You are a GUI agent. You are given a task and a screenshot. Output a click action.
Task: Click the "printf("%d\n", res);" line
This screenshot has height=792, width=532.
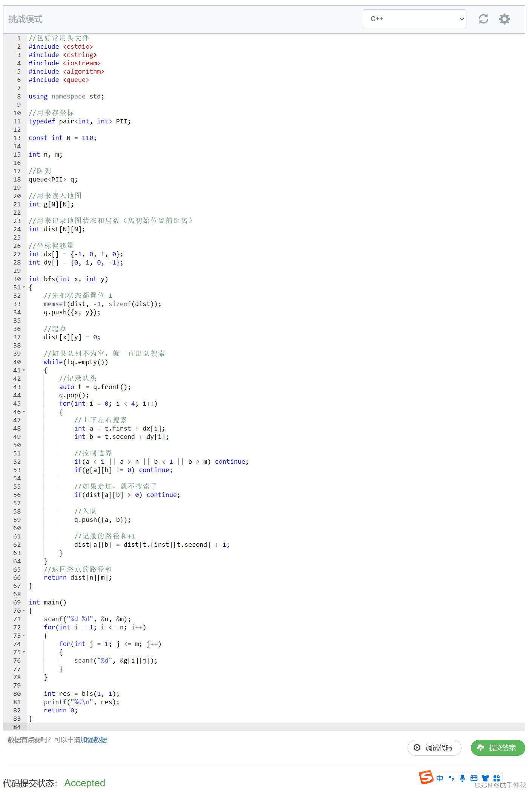click(x=81, y=702)
